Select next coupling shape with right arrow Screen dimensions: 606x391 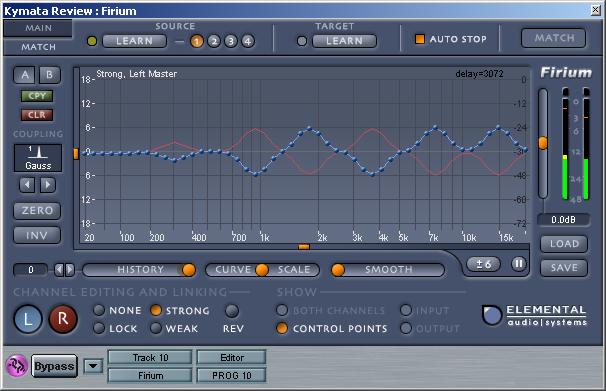[x=48, y=185]
